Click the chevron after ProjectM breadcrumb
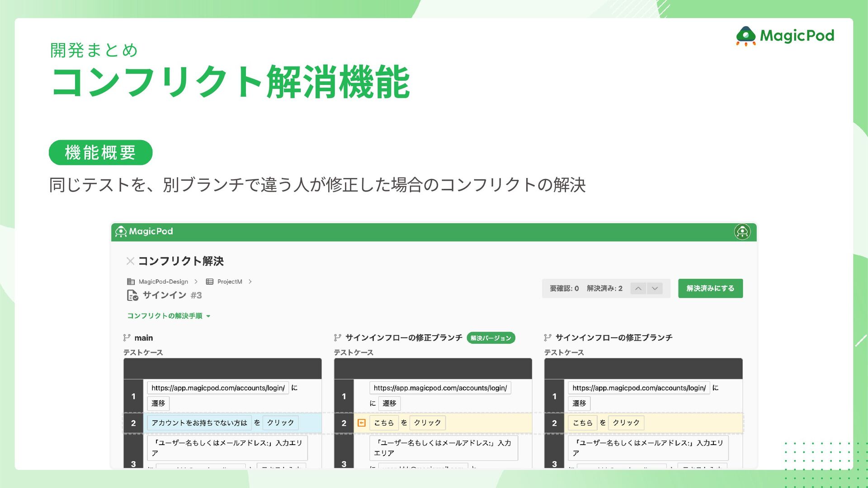Viewport: 868px width, 488px height. tap(250, 282)
